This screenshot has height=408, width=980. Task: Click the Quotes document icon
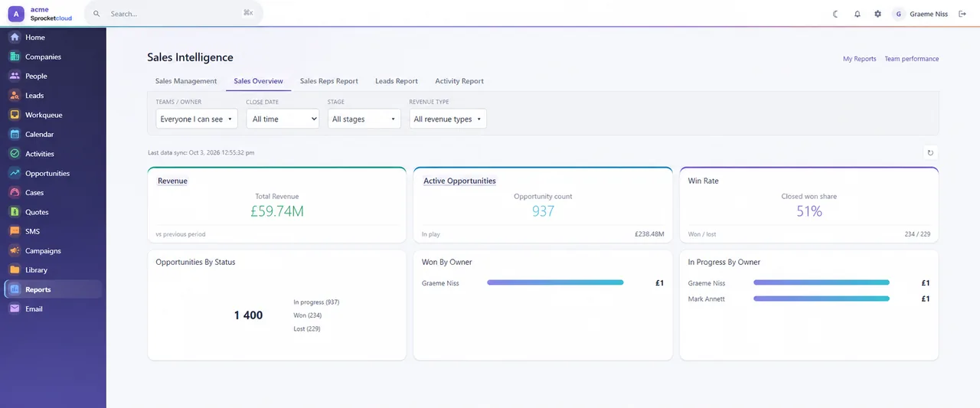(x=15, y=212)
